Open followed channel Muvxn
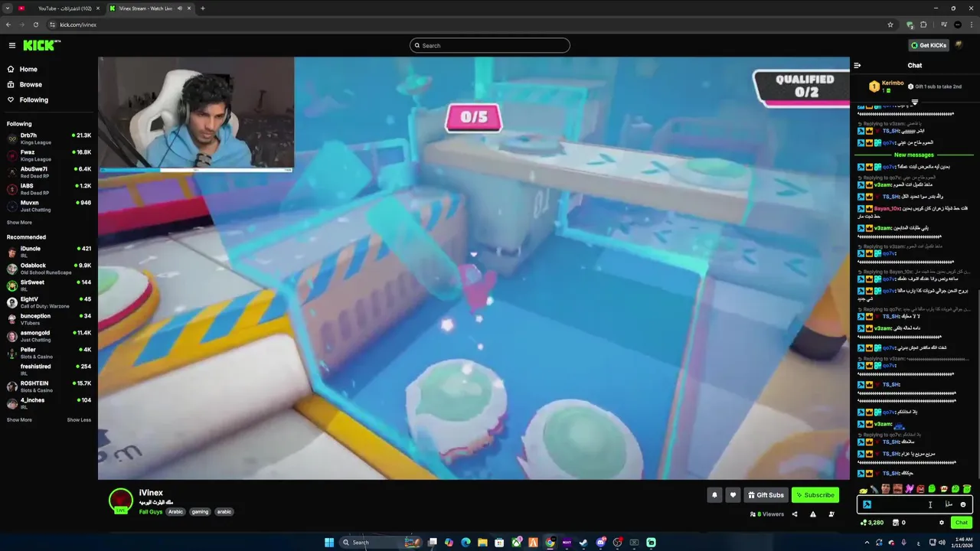980x551 pixels. pyautogui.click(x=49, y=205)
